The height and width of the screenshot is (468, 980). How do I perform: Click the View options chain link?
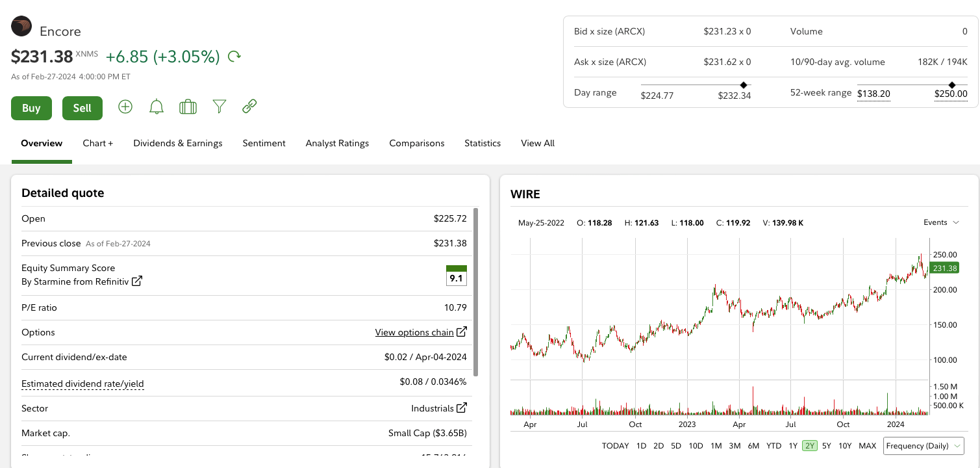pyautogui.click(x=414, y=332)
